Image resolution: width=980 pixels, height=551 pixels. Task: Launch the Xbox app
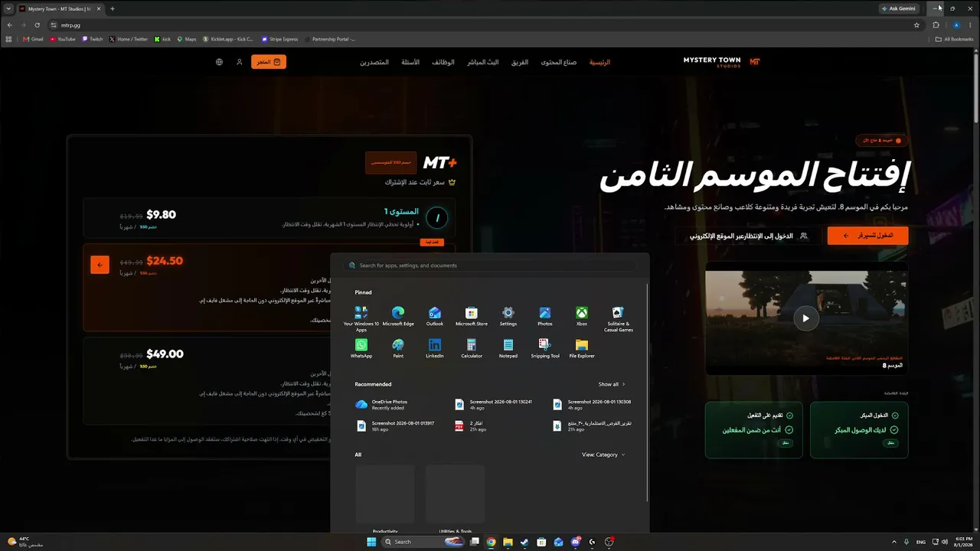click(582, 317)
